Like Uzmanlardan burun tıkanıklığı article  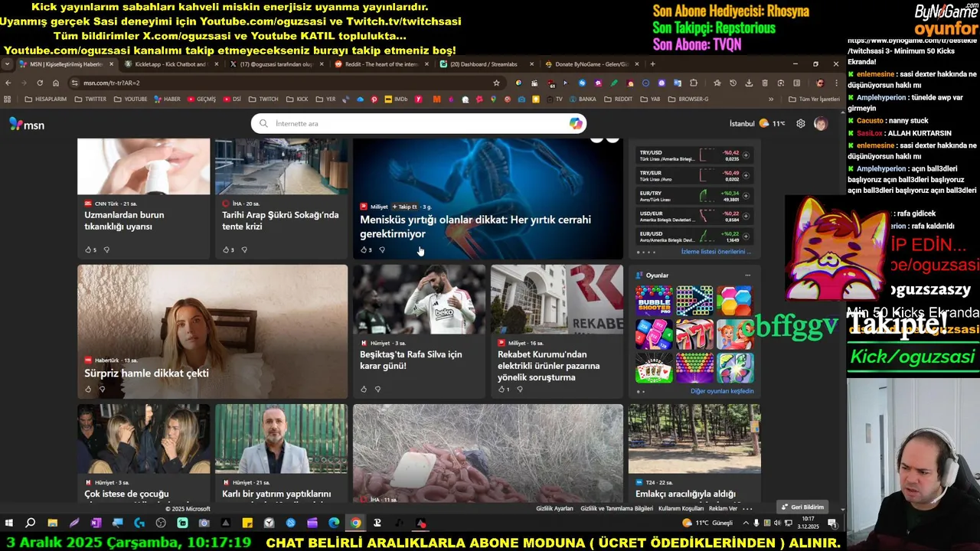coord(88,249)
